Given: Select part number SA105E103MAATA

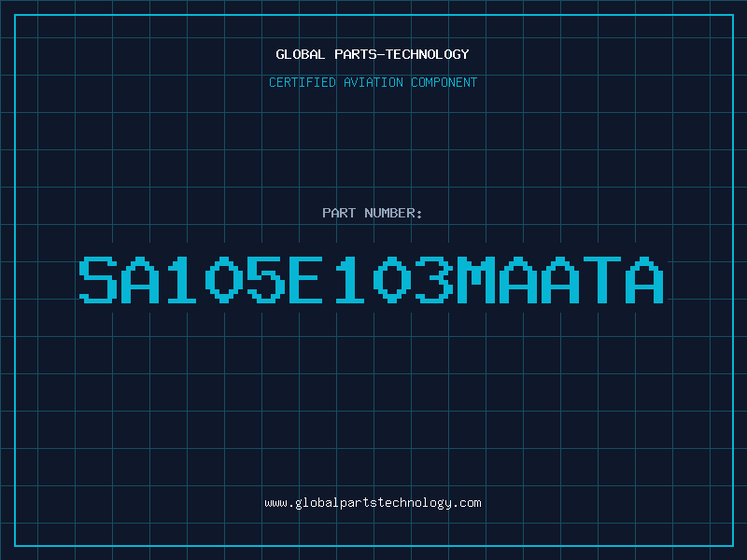Looking at the screenshot, I should (371, 280).
